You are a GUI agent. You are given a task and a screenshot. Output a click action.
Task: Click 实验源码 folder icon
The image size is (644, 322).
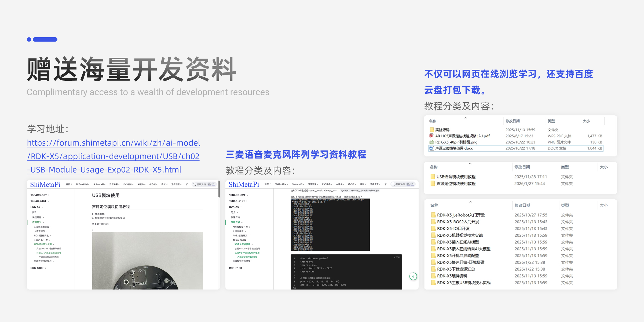click(x=432, y=130)
